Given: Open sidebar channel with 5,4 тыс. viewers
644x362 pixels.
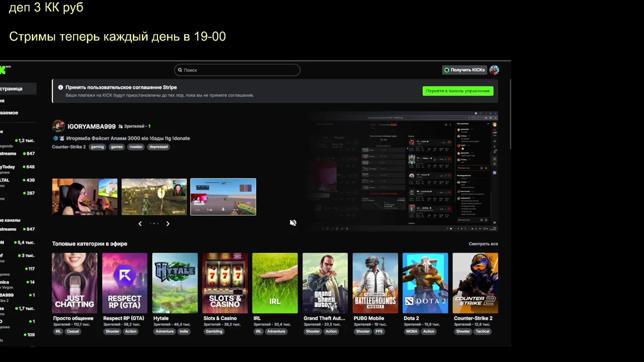Looking at the screenshot, I should click(x=18, y=243).
